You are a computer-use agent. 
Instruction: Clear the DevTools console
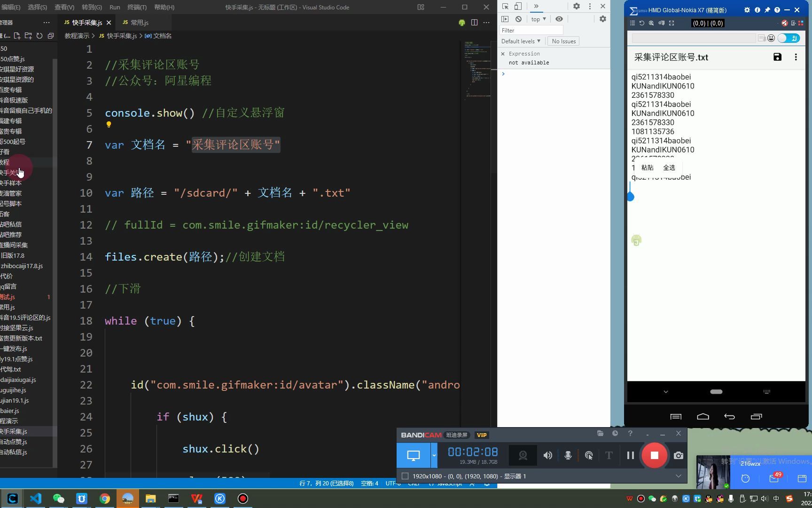518,19
